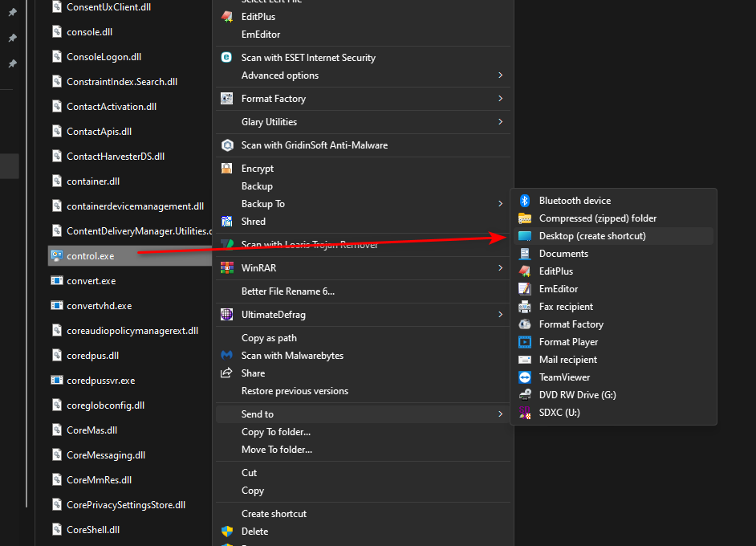Click the Documents icon in Send to submenu
This screenshot has height=546, width=756.
click(x=525, y=254)
